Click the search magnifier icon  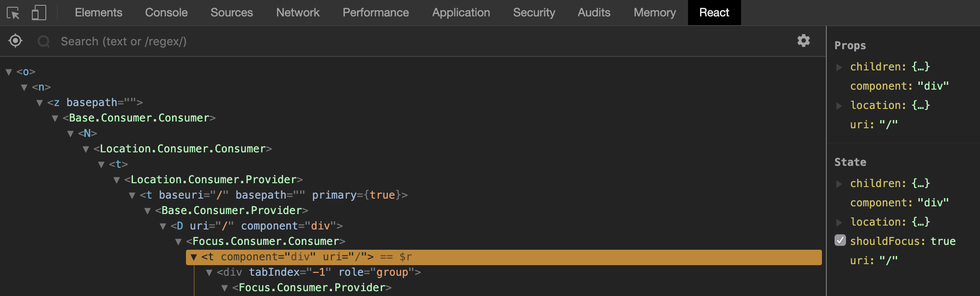[44, 41]
